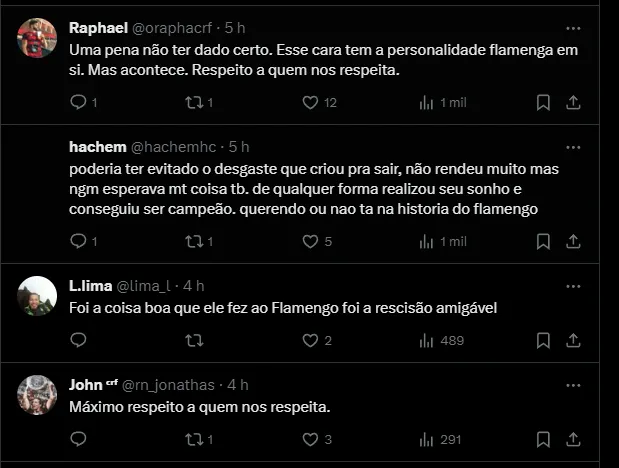This screenshot has height=468, width=619.
Task: Open John's tweet 4 h timestamp
Action: pos(238,385)
